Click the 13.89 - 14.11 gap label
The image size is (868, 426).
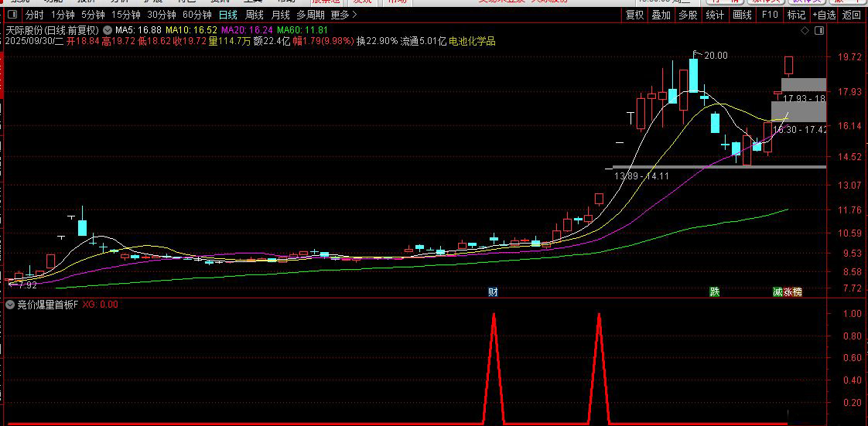coord(641,176)
